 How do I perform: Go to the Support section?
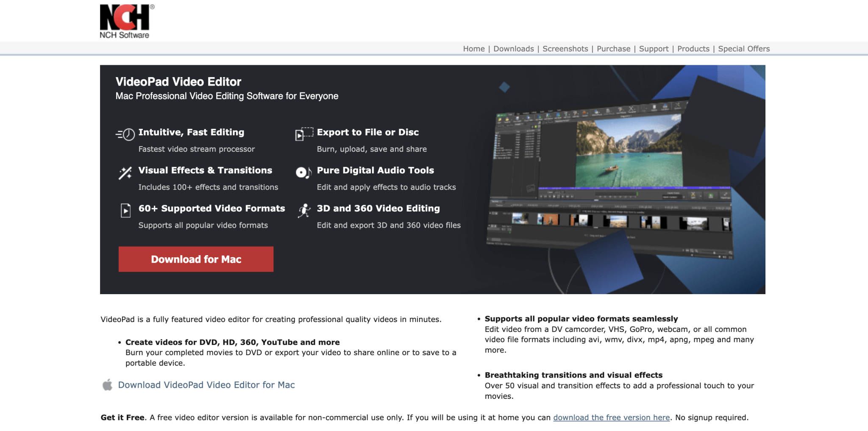point(654,49)
